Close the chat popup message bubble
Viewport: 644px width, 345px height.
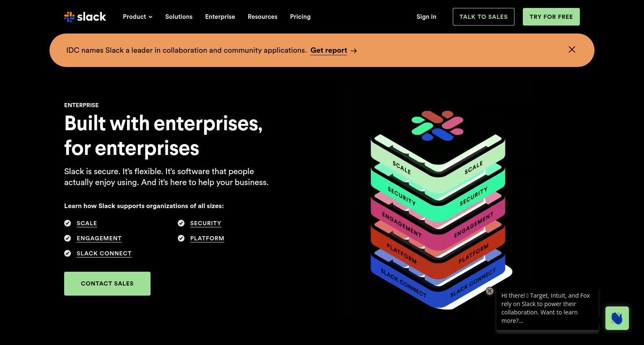[x=490, y=291]
